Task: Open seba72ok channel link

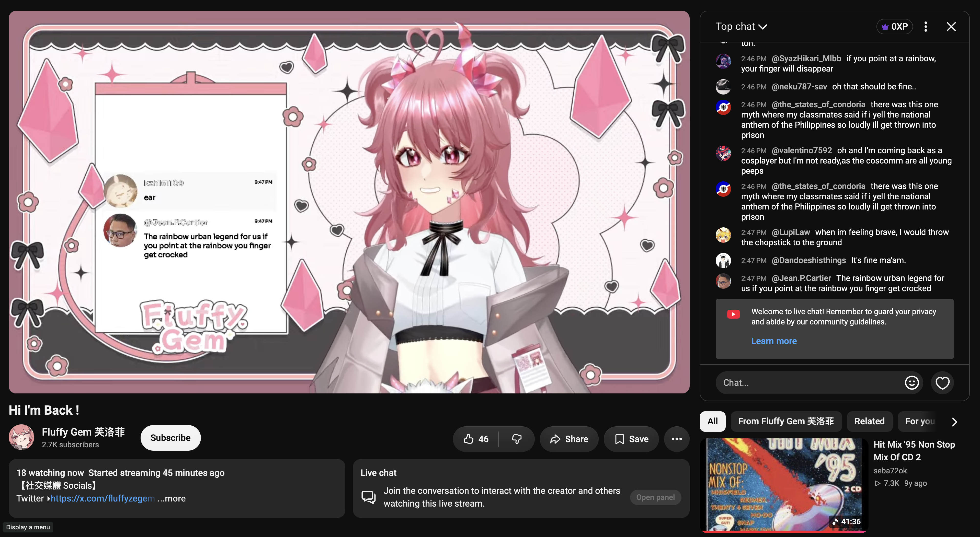Action: click(890, 470)
